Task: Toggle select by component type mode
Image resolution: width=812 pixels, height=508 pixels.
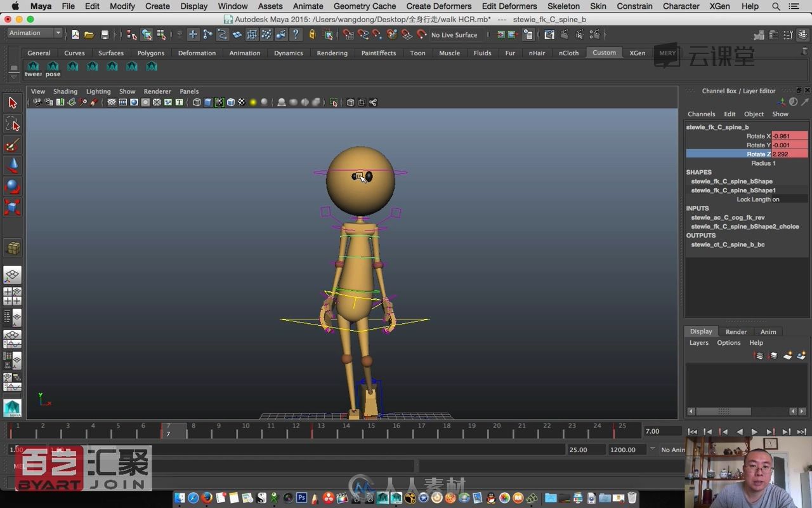Action: pyautogui.click(x=161, y=34)
